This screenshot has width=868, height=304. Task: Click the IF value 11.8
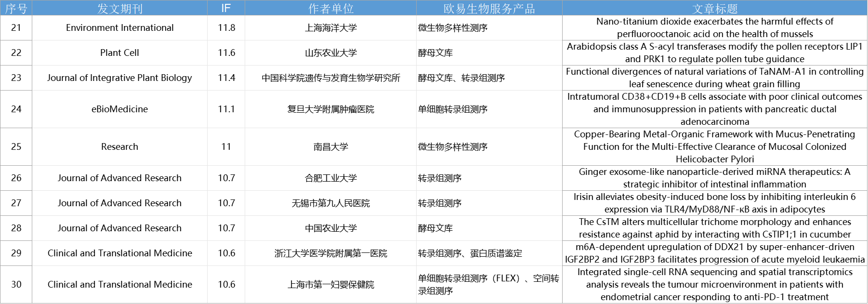click(226, 28)
